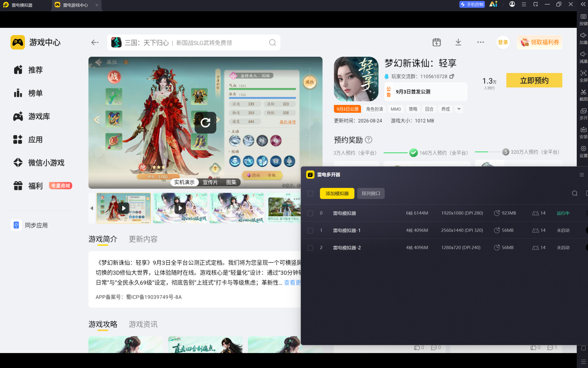The height and width of the screenshot is (368, 588).
Task: Select the 图集 media tab
Action: click(231, 182)
